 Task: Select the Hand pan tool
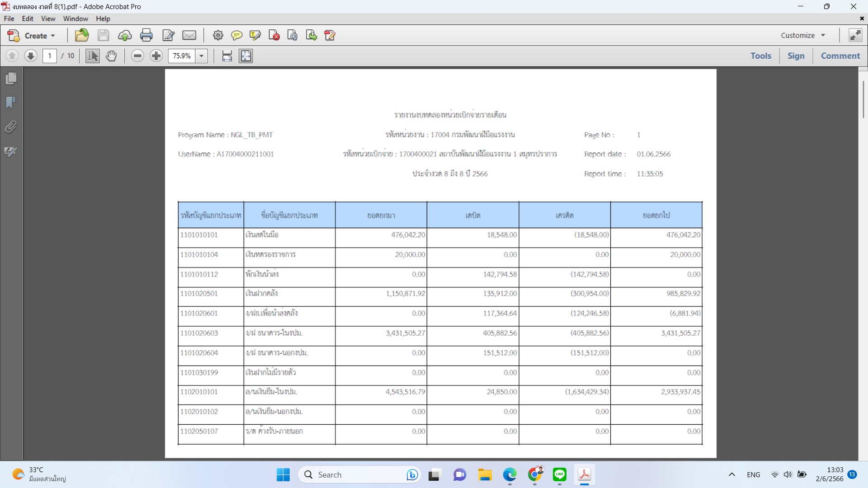[x=111, y=56]
